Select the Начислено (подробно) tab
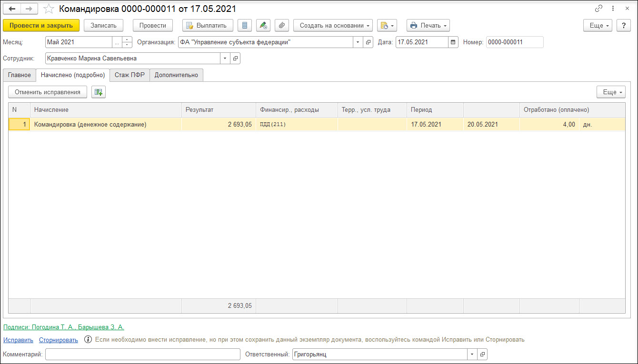Image resolution: width=638 pixels, height=364 pixels. [x=73, y=75]
